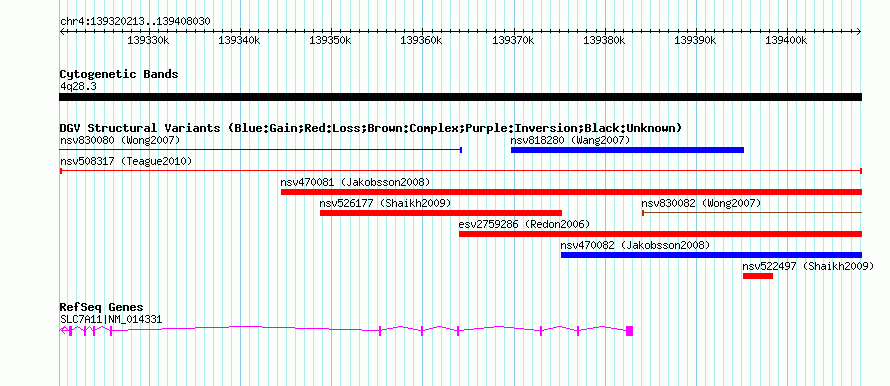Click the chr4:139320213..139408030 coordinates label
This screenshot has width=890, height=386.
click(135, 22)
